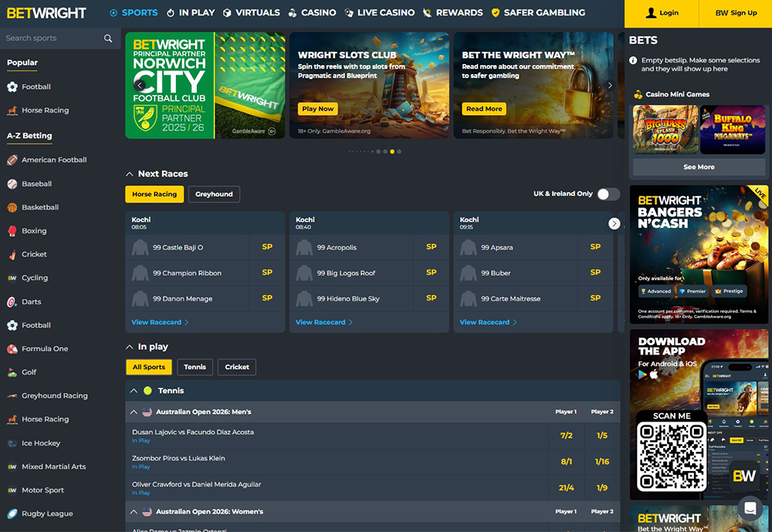Collapse Australian Open 2026: Men's group
772x532 pixels.
coord(134,412)
